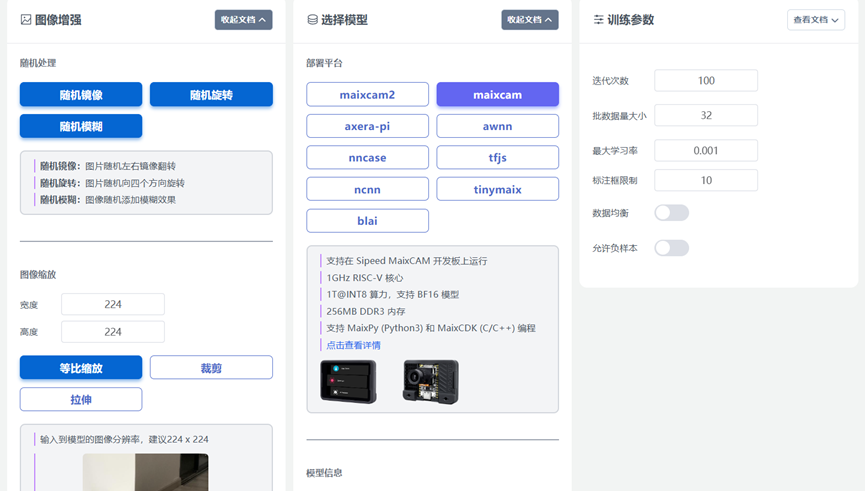865x491 pixels.
Task: Click the 模型信息 section heading
Action: pos(324,473)
